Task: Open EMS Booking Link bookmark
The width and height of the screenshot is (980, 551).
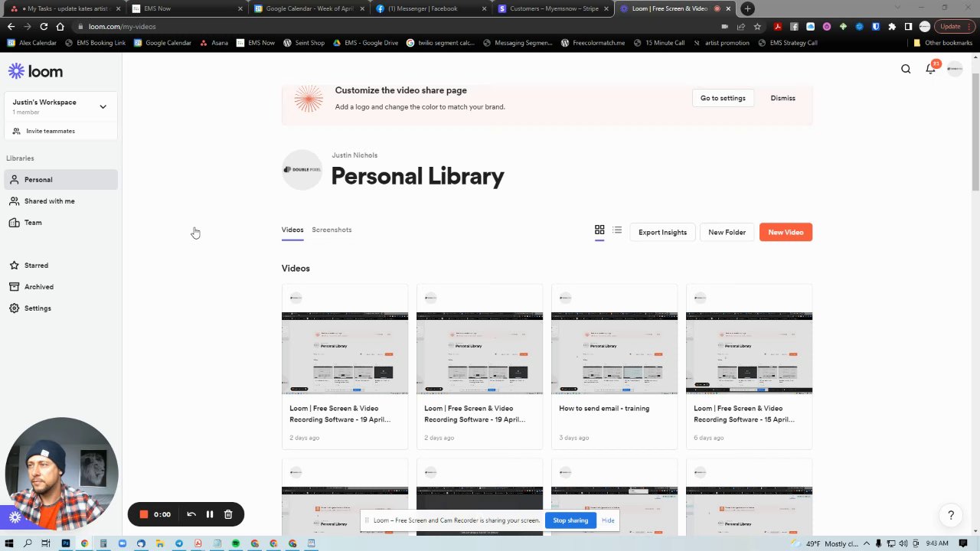Action: click(95, 43)
